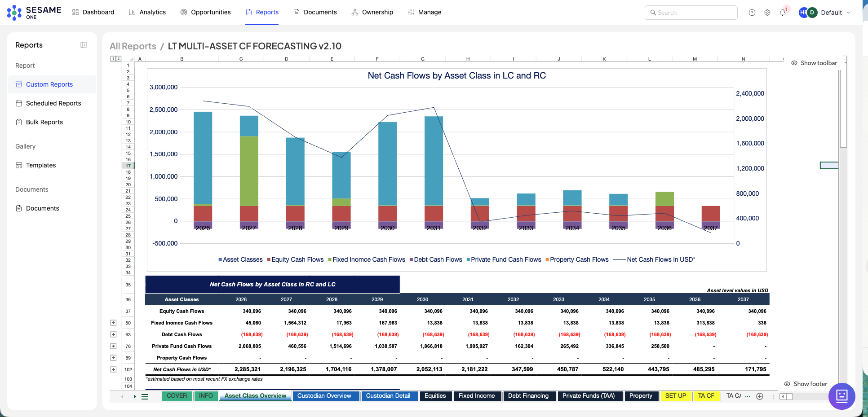Viewport: 868px width, 417px height.
Task: Click the Private Fund Cash Flows legend swatch
Action: tap(469, 260)
